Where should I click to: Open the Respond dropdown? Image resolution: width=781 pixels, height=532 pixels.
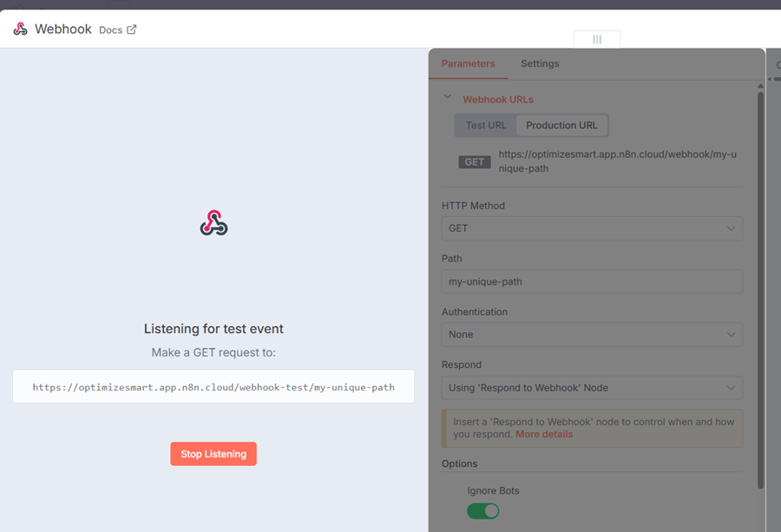point(592,387)
